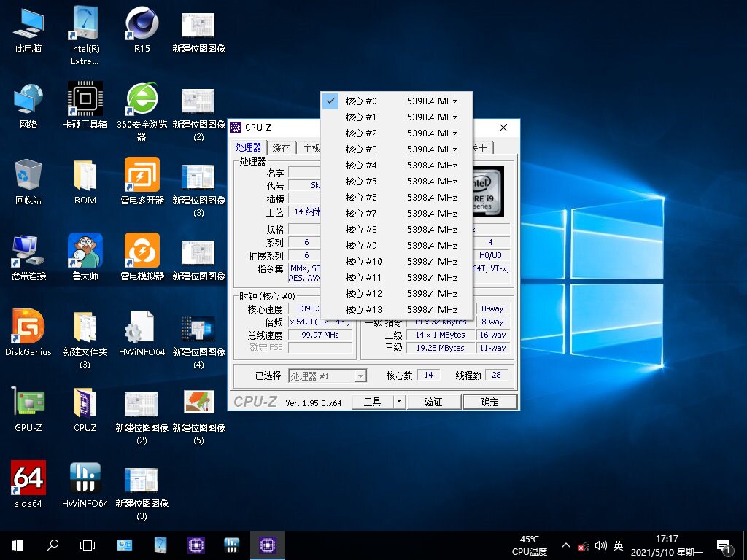Click the 确定 button
The image size is (747, 560).
pos(489,402)
